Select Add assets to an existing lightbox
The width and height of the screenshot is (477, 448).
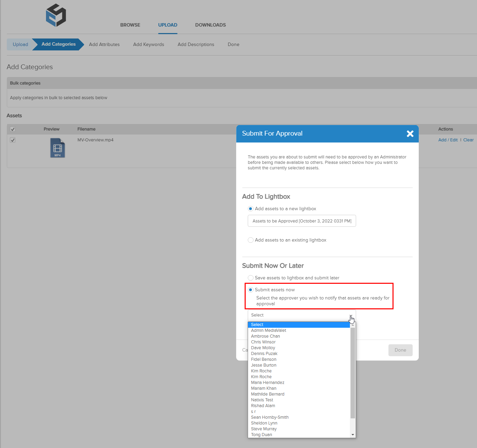click(251, 240)
